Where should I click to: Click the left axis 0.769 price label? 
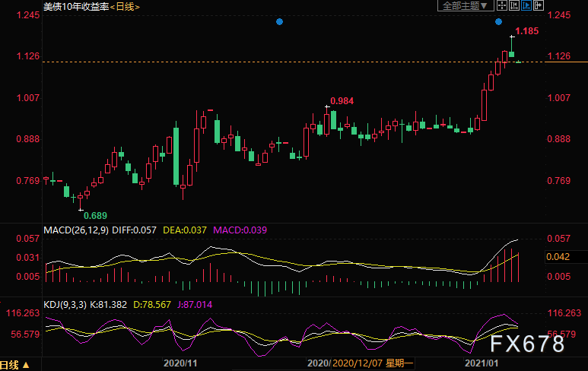pos(28,181)
